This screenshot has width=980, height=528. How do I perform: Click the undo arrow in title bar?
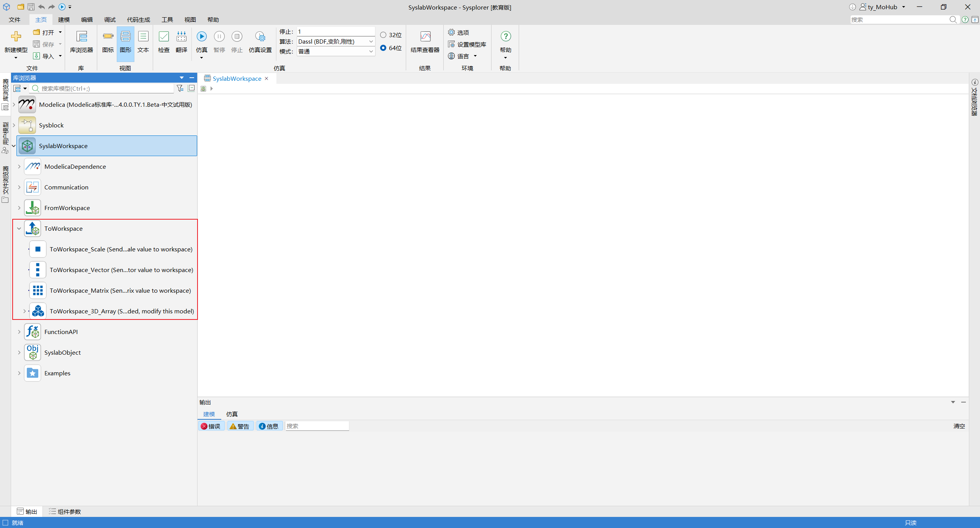tap(41, 7)
